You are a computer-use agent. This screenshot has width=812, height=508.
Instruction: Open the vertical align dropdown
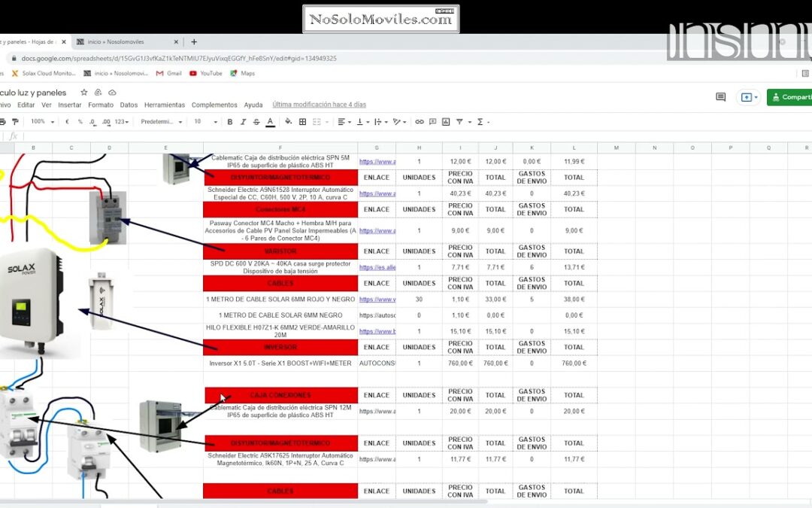coord(362,122)
